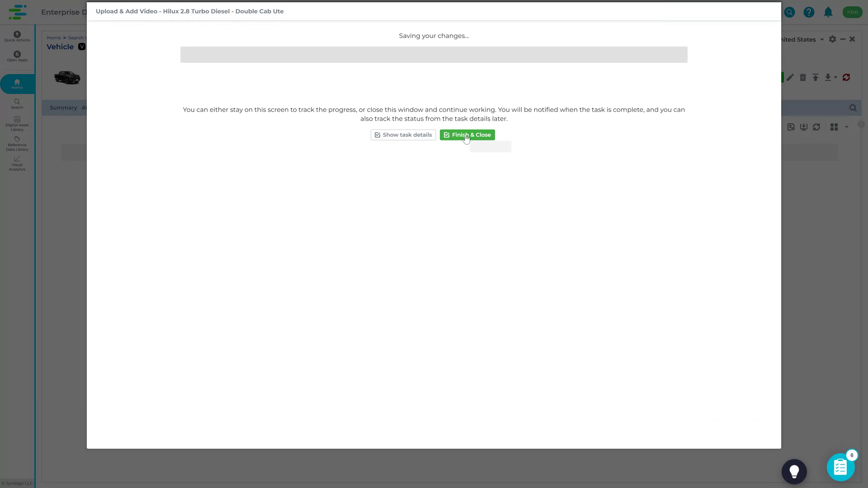This screenshot has height=488, width=868.
Task: Click the red Refresh sync icon
Action: [846, 77]
